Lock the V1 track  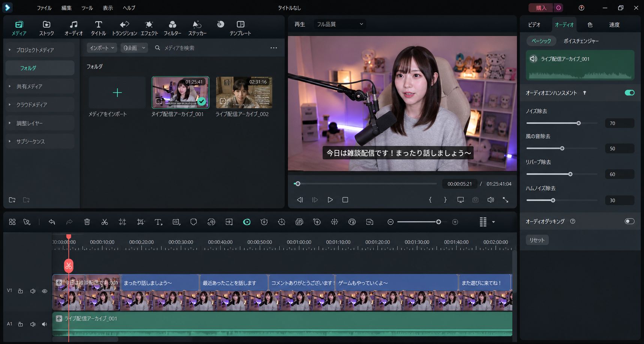(21, 291)
